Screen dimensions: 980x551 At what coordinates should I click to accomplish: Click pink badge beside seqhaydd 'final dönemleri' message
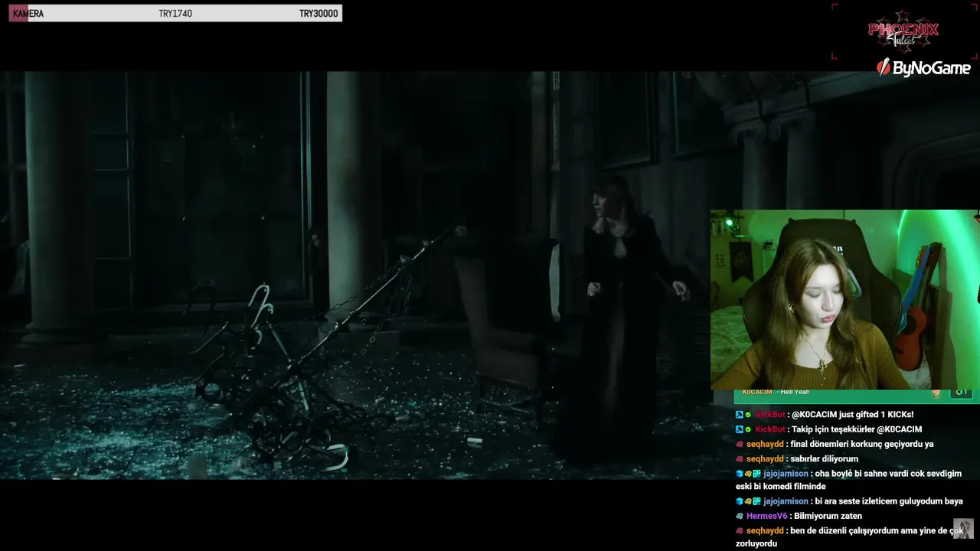[x=740, y=444]
